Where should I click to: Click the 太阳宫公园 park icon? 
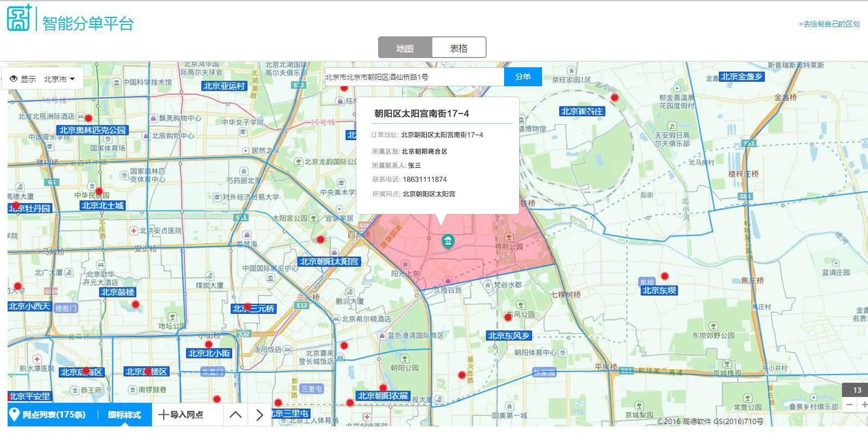313,218
